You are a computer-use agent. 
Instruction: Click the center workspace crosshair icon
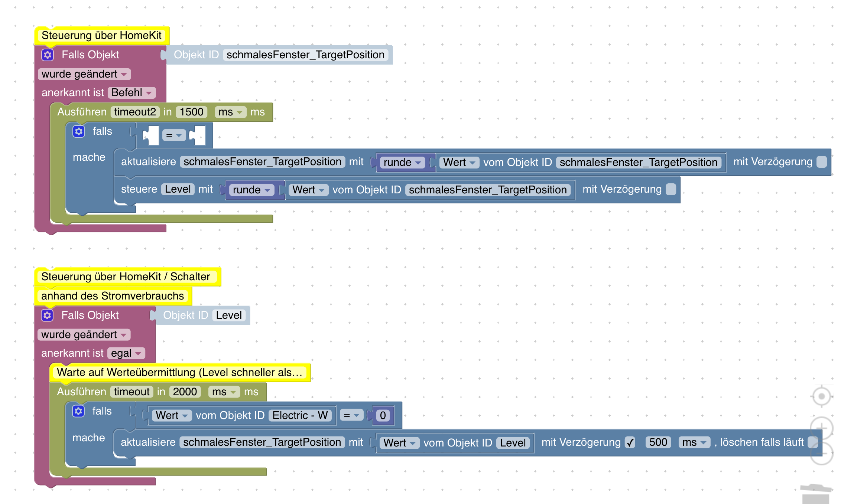[x=821, y=396]
